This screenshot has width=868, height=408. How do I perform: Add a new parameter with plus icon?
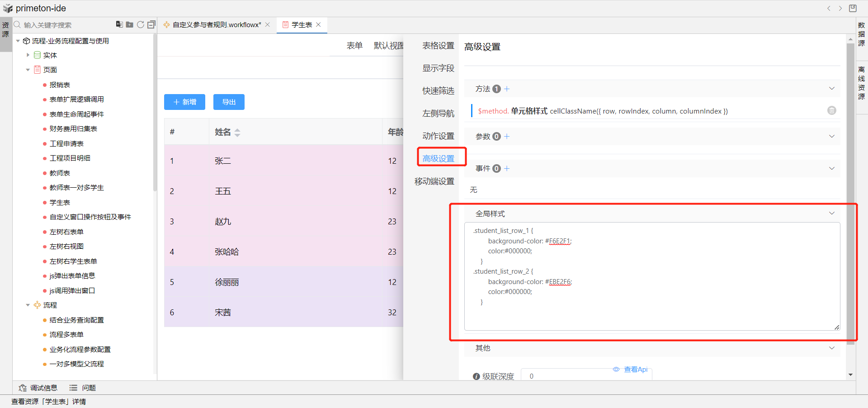click(507, 137)
